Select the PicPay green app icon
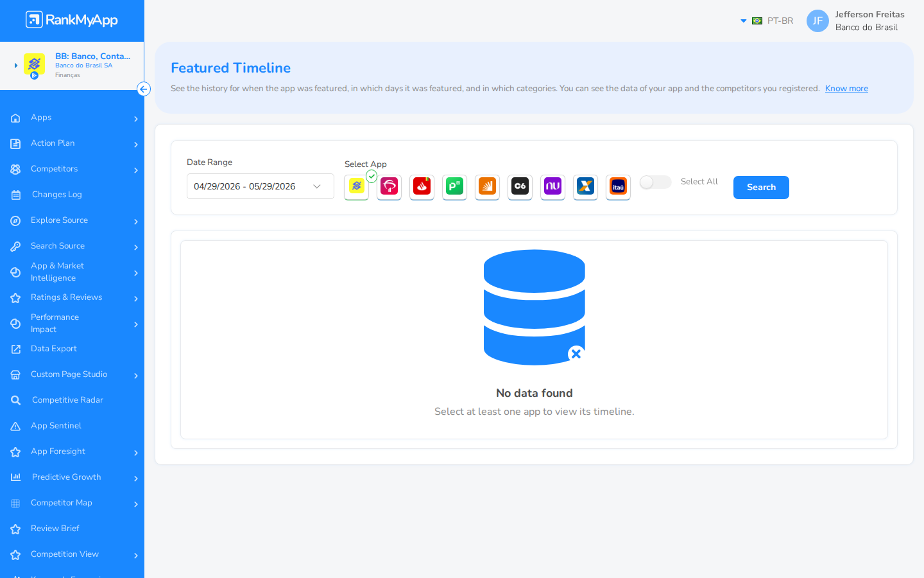Image resolution: width=924 pixels, height=578 pixels. pos(454,187)
